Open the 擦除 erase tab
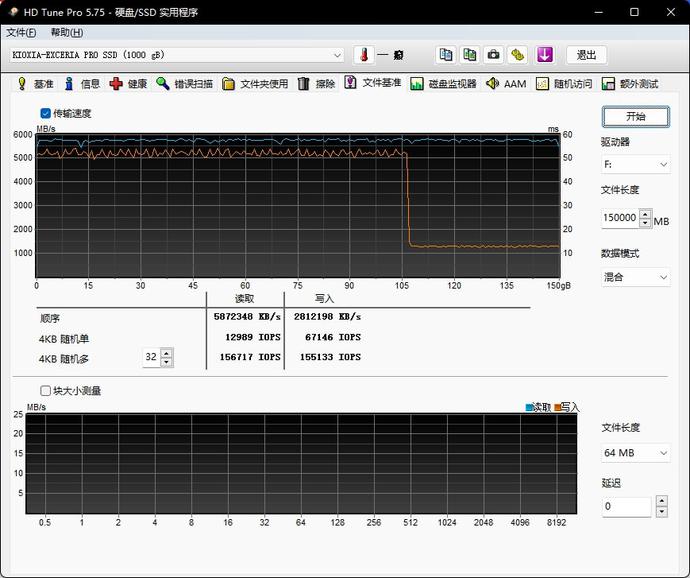This screenshot has height=578, width=690. tap(317, 84)
